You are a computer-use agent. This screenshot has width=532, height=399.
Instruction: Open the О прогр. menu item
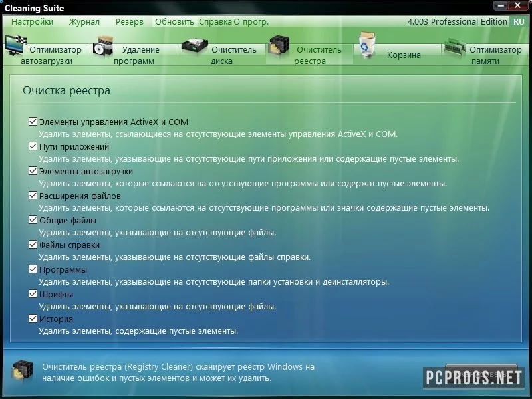click(x=251, y=22)
